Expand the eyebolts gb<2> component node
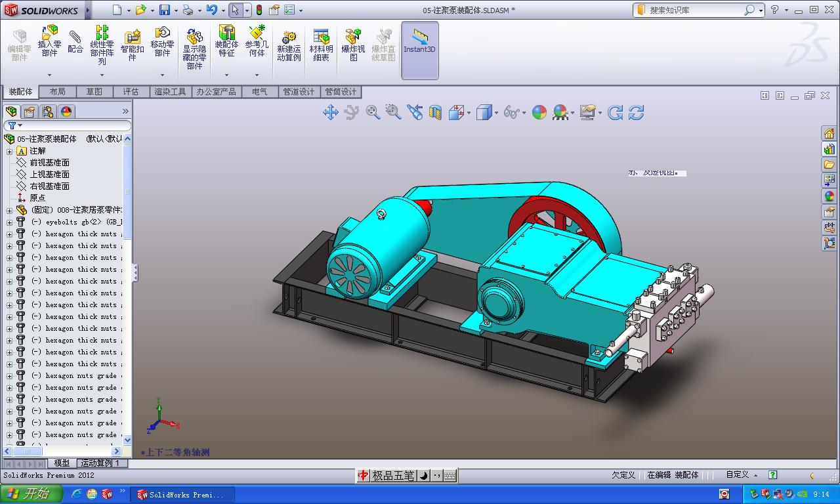 [x=10, y=222]
